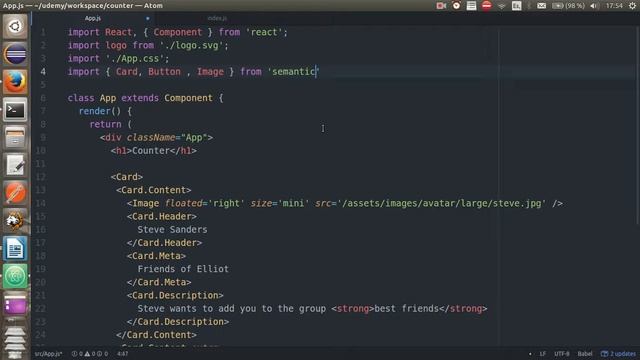Place cursor after 'semantic' on line 4
The image size is (640, 360).
(317, 72)
